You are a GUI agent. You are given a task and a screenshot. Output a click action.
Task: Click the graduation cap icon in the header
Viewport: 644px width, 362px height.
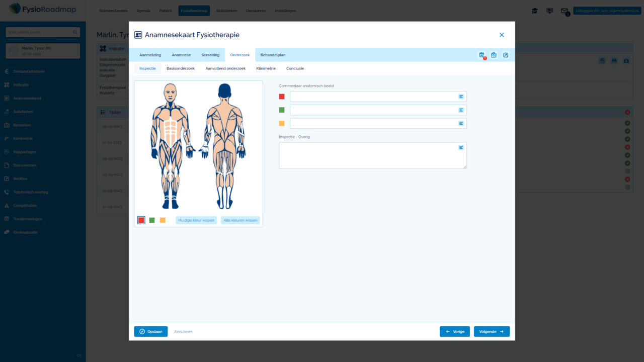[x=534, y=10]
